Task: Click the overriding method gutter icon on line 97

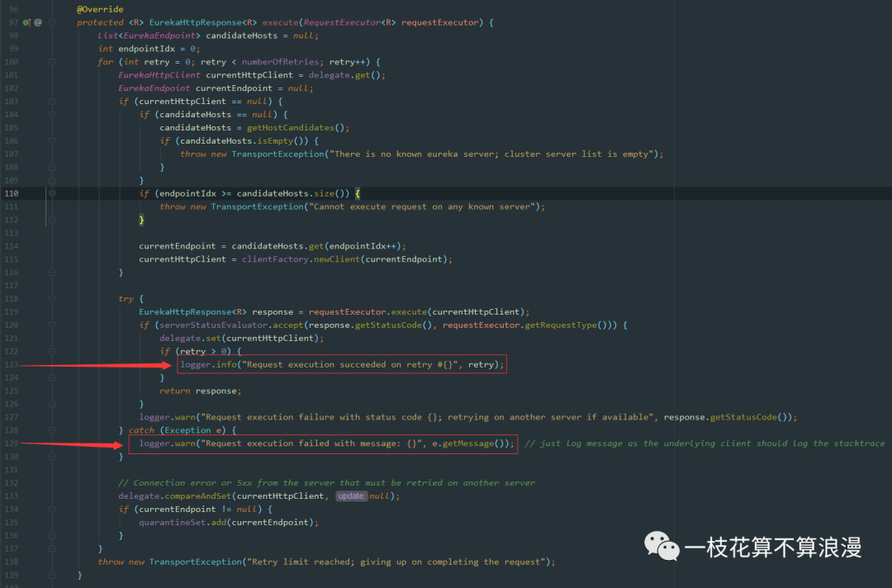Action: [x=26, y=23]
